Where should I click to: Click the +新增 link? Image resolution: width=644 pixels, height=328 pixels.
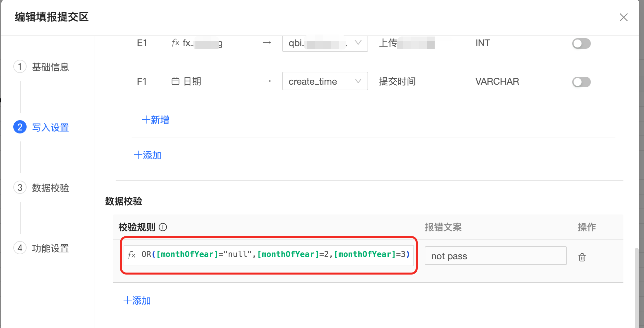(x=156, y=120)
